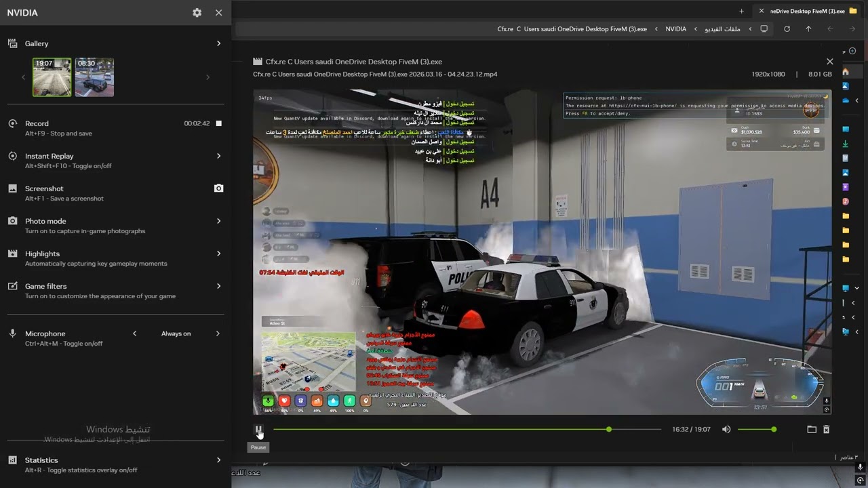The width and height of the screenshot is (868, 488).
Task: Show next gallery items arrow
Action: click(x=208, y=77)
